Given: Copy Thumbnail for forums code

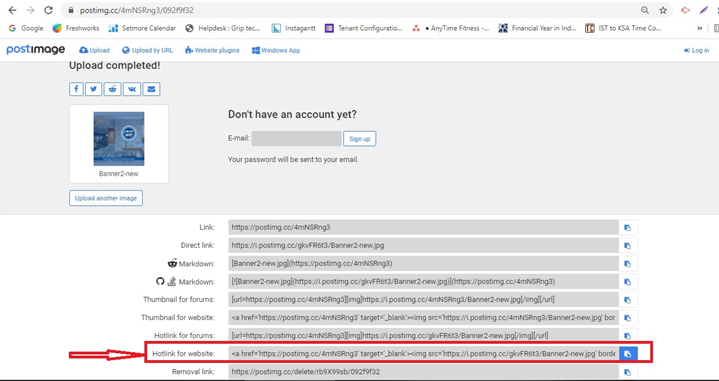Looking at the screenshot, I should [x=628, y=300].
